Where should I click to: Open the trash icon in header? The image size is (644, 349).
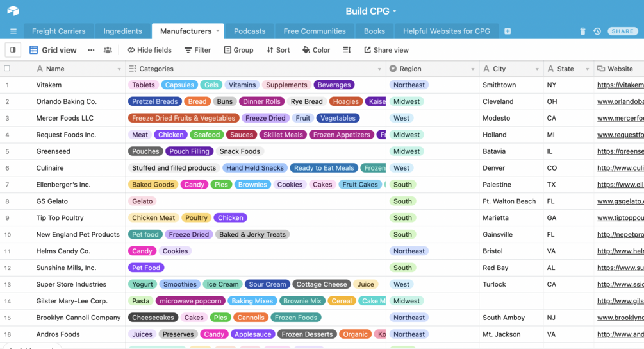pos(582,31)
